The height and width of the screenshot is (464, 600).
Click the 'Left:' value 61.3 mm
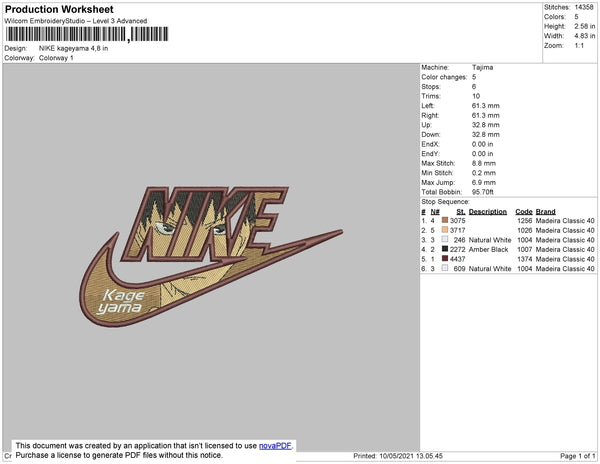pyautogui.click(x=486, y=106)
